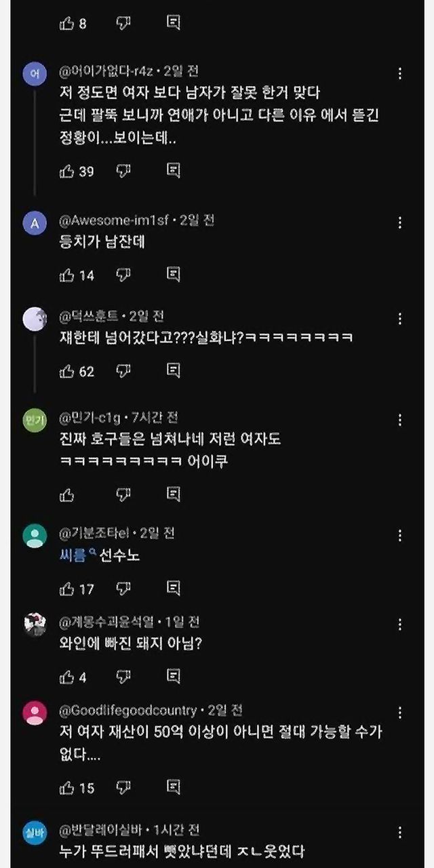Image resolution: width=434 pixels, height=868 pixels.
Task: Reply to the comment by @덕쓰훈트
Action: click(174, 371)
